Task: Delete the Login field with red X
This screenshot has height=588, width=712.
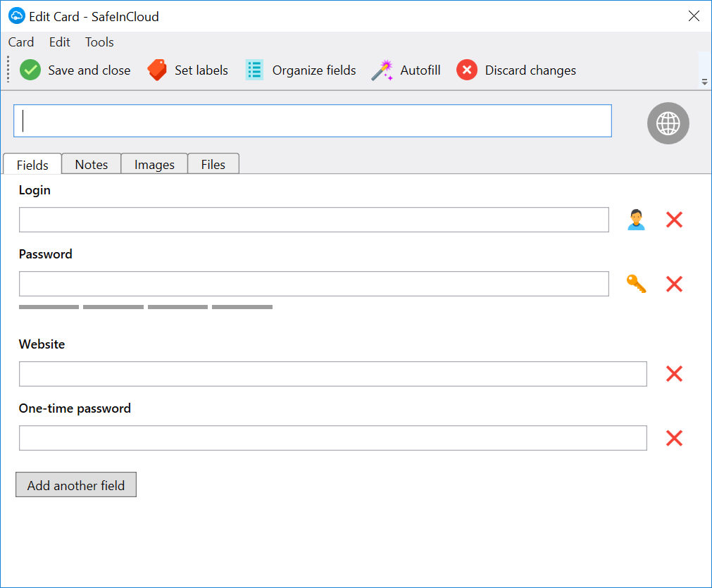Action: coord(674,220)
